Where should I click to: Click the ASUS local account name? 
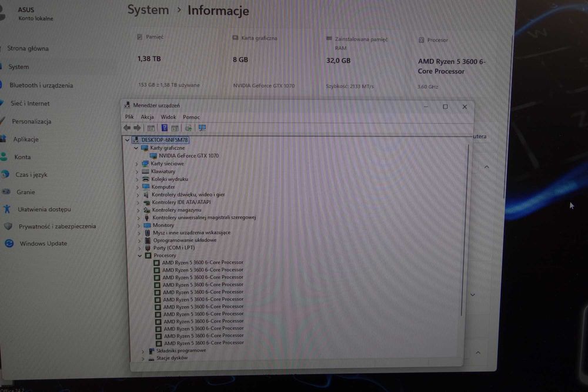[x=26, y=10]
